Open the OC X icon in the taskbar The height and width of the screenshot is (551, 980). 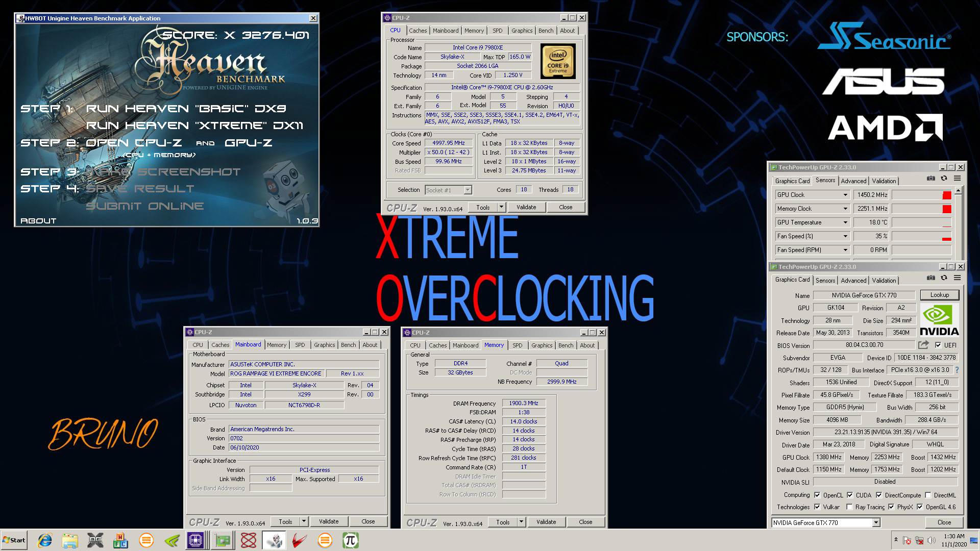coord(95,540)
